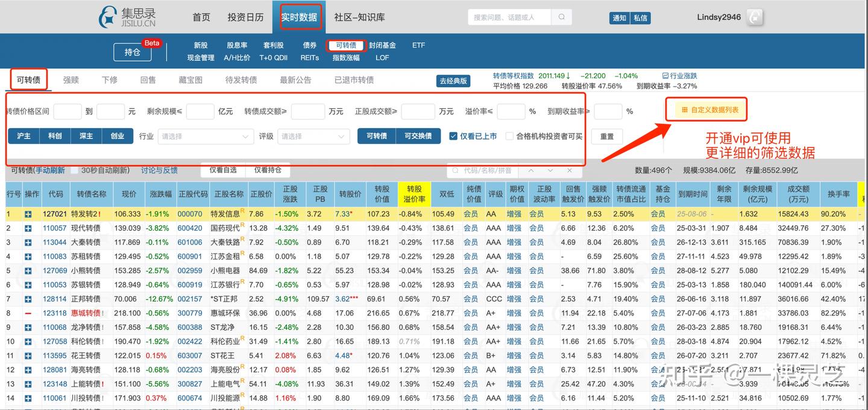The height and width of the screenshot is (410, 868).
Task: Toggle the 可交换债 type filter button
Action: click(x=418, y=136)
